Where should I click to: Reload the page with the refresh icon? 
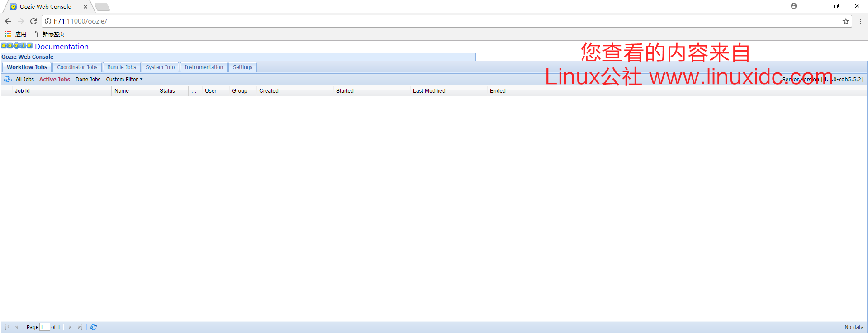pos(33,21)
